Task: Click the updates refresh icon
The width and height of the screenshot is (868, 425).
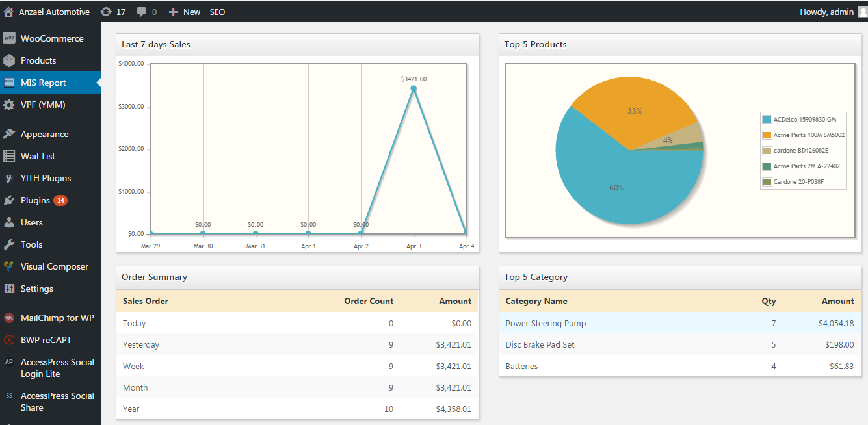Action: coord(106,12)
